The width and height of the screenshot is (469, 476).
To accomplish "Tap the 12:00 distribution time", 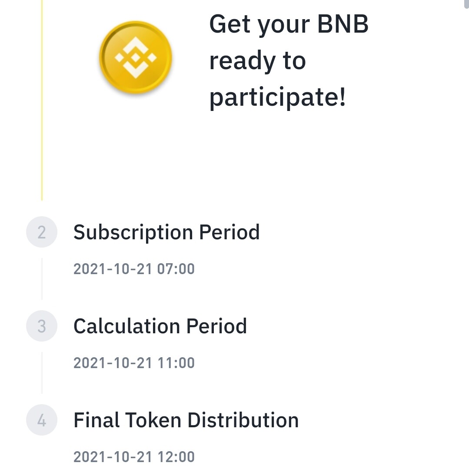I will click(x=176, y=457).
